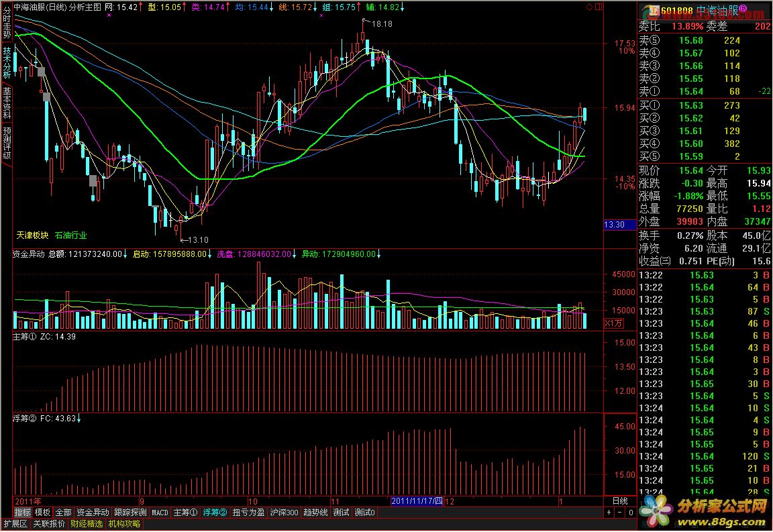Choose the 全部 indicator tab
The image size is (773, 532).
[63, 513]
